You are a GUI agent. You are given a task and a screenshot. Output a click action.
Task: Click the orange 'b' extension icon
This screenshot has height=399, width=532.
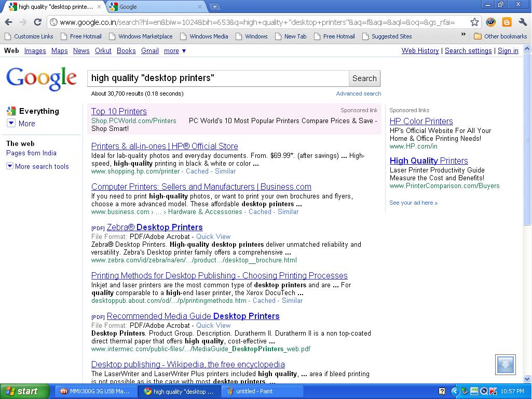[x=506, y=23]
